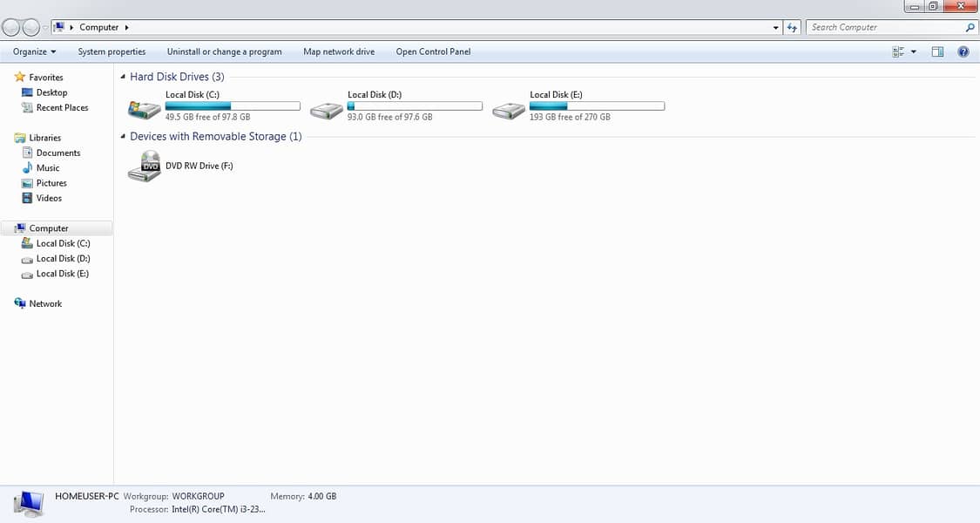The width and height of the screenshot is (980, 523).
Task: Click System properties in the toolbar
Action: point(112,52)
